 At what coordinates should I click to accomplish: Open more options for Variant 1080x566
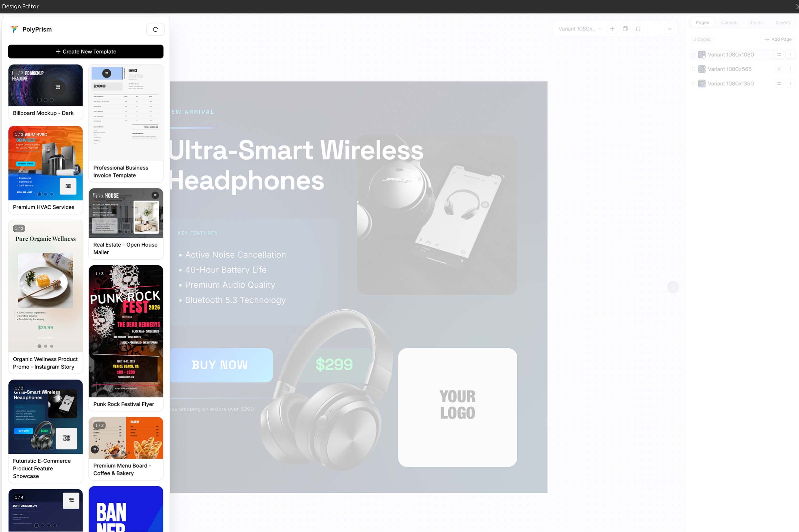[x=790, y=69]
